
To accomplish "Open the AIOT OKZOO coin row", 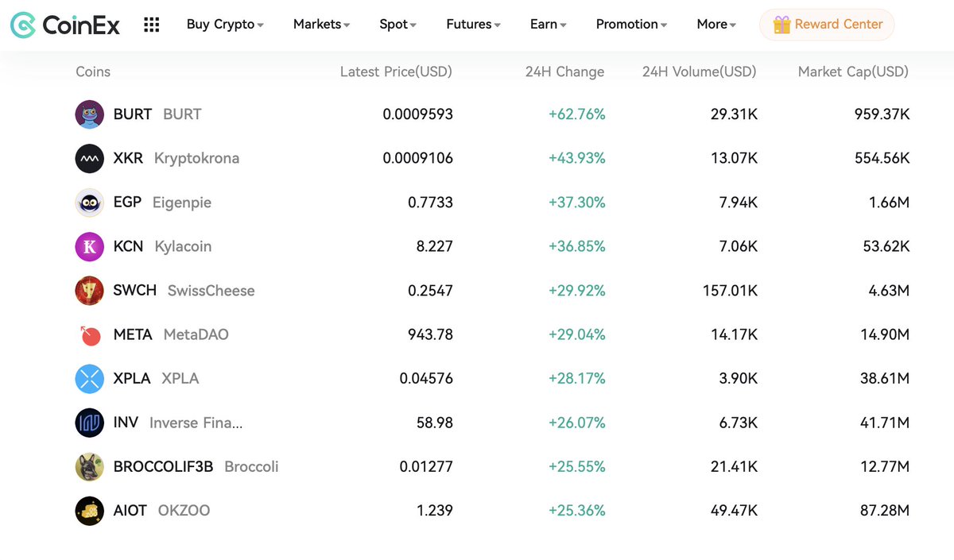I will click(493, 511).
